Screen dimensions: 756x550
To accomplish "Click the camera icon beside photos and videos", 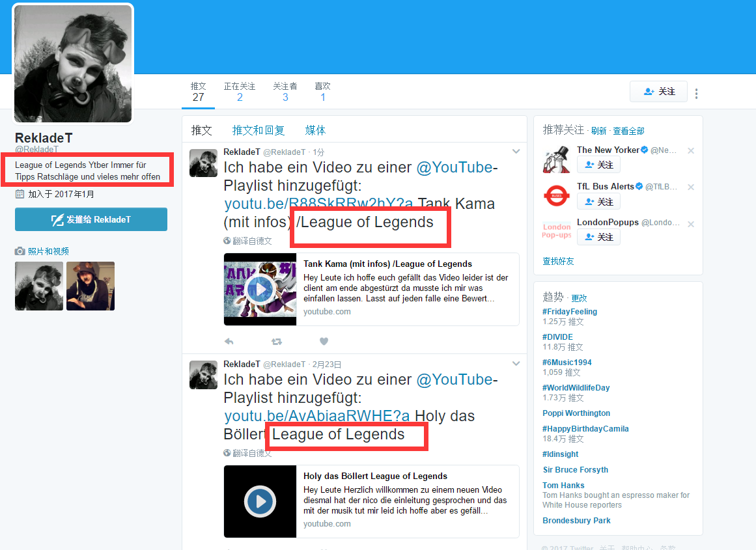I will [x=20, y=251].
